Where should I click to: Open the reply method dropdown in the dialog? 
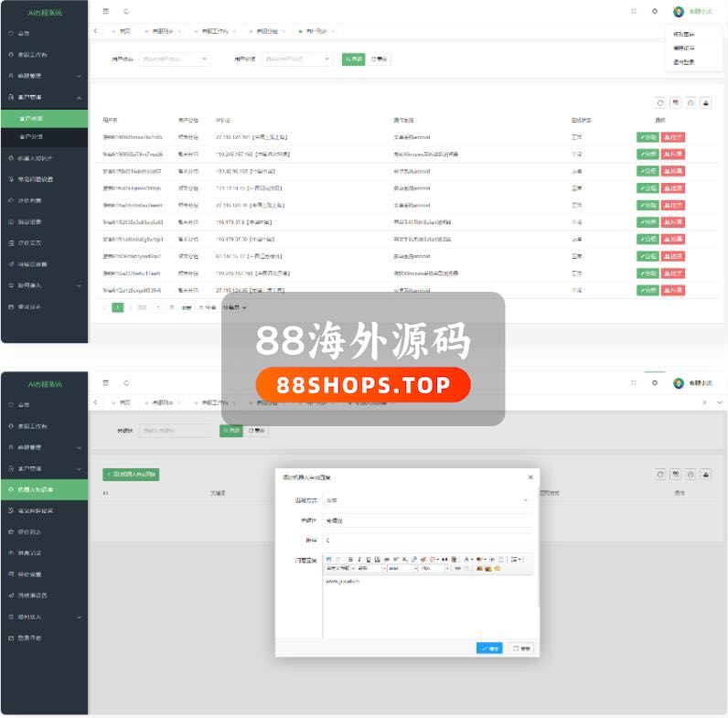[x=426, y=500]
